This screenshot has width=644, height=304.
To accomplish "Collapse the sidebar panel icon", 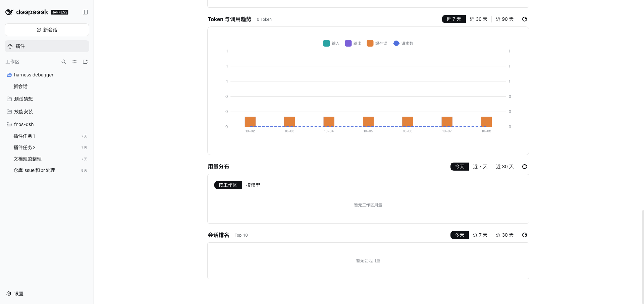I will pyautogui.click(x=85, y=12).
